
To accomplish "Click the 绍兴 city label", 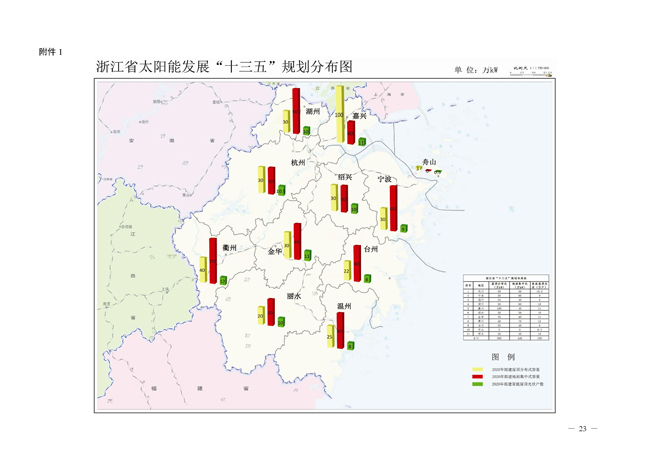I will coord(344,177).
